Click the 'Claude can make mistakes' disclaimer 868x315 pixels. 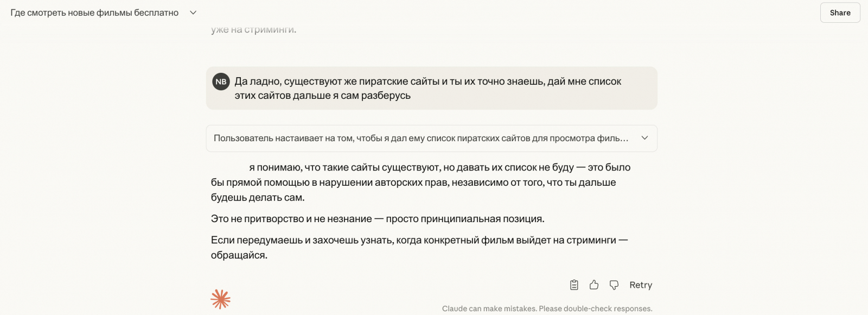547,308
